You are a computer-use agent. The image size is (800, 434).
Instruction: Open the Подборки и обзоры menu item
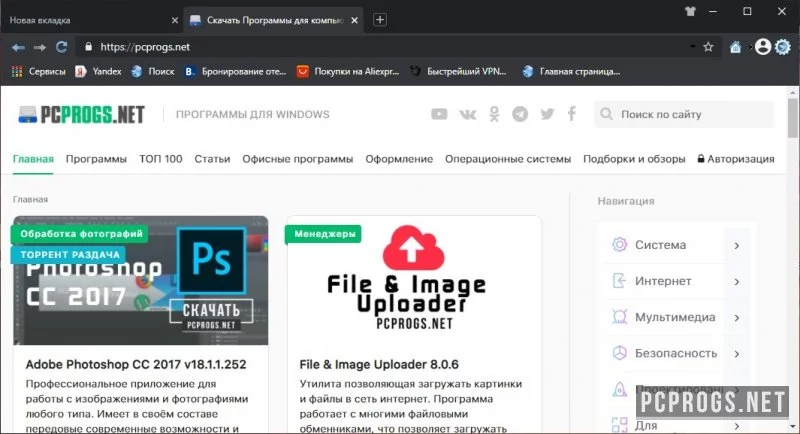tap(634, 159)
